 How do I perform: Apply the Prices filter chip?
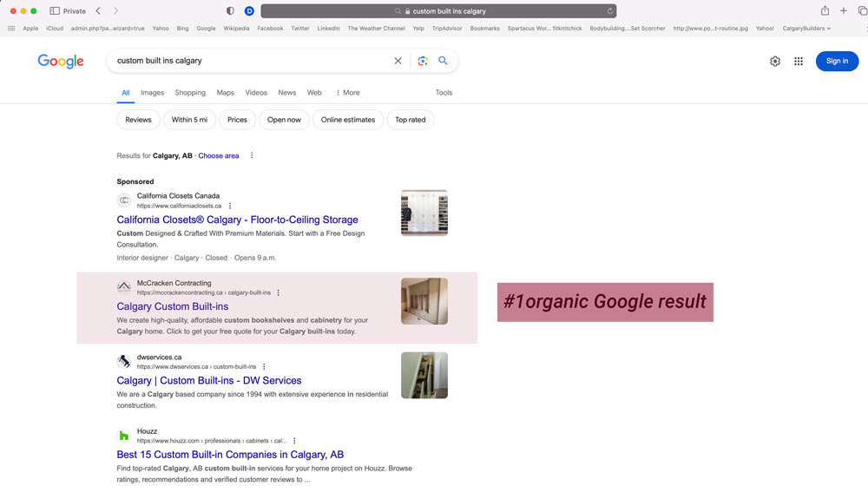(x=238, y=120)
